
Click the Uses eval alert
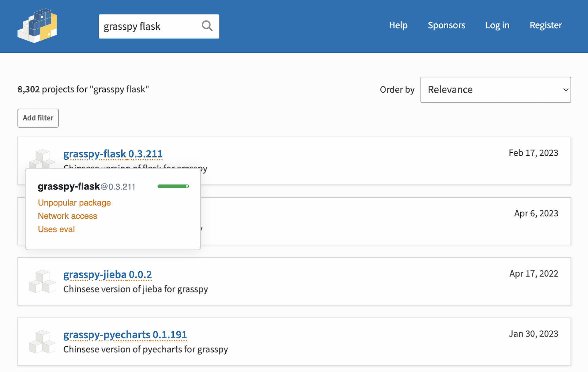(x=56, y=229)
